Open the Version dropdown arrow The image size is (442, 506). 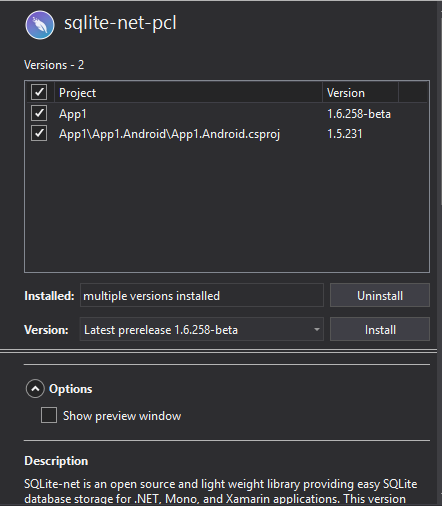316,330
